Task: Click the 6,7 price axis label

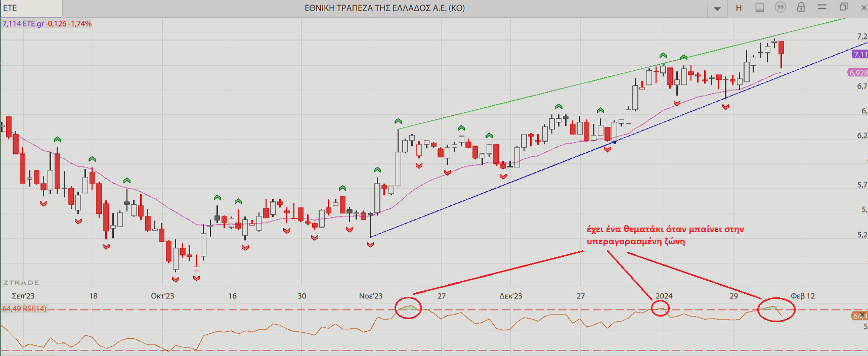Action: 862,86
